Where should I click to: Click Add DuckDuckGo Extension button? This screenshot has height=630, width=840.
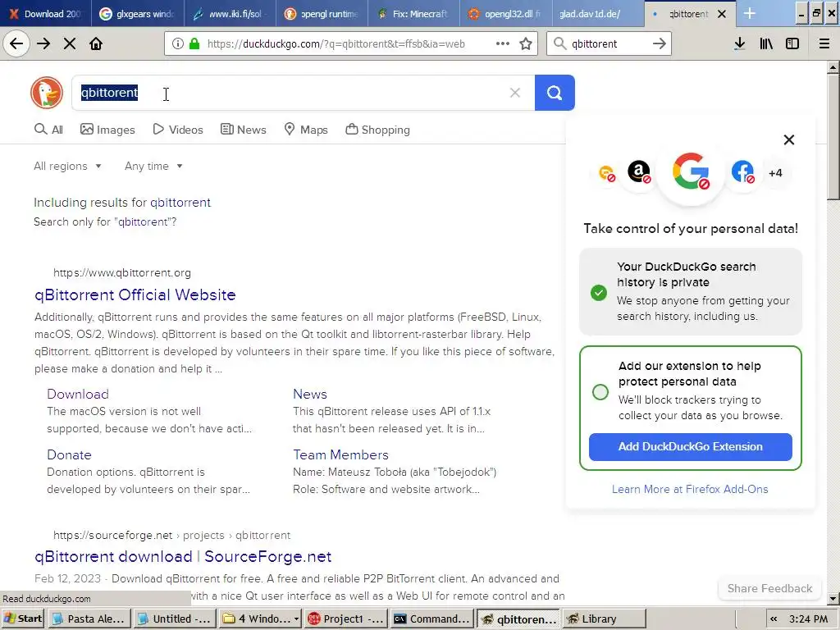click(x=690, y=447)
